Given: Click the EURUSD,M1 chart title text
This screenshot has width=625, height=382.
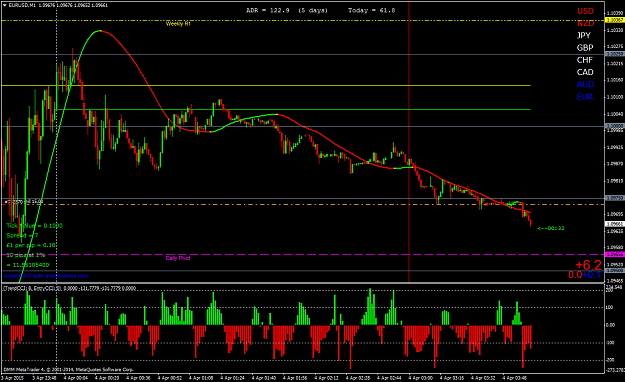Looking at the screenshot, I should [x=22, y=5].
